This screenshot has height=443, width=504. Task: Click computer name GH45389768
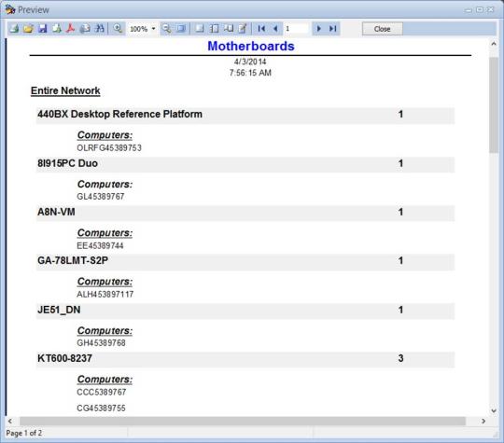tap(101, 343)
